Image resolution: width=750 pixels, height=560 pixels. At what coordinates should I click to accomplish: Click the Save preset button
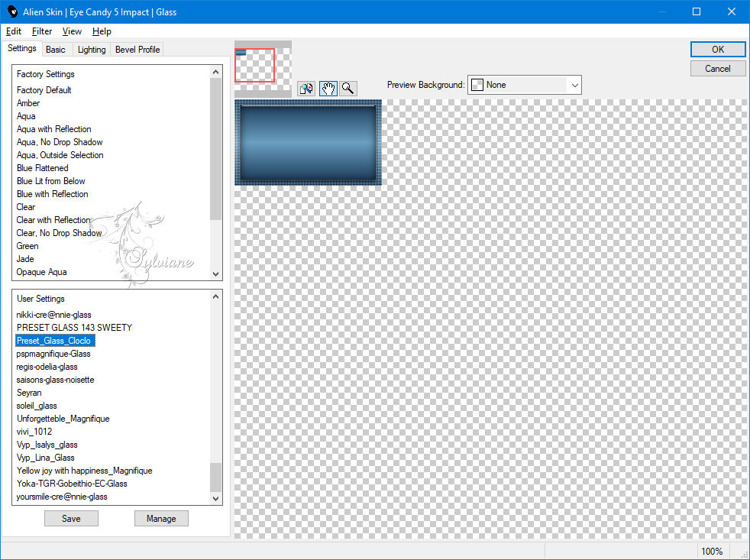click(x=71, y=518)
